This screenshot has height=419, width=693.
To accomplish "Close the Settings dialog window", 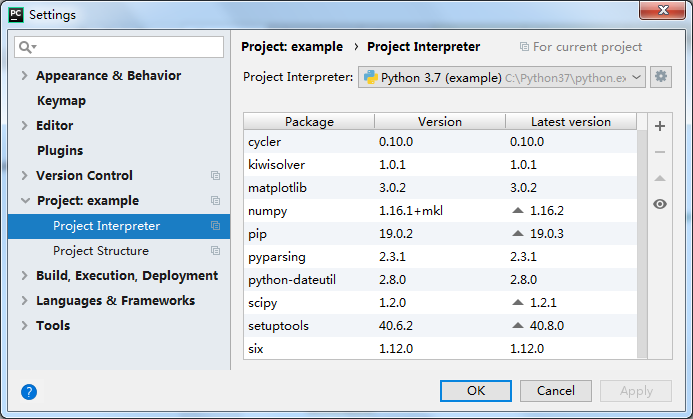I will pyautogui.click(x=662, y=10).
